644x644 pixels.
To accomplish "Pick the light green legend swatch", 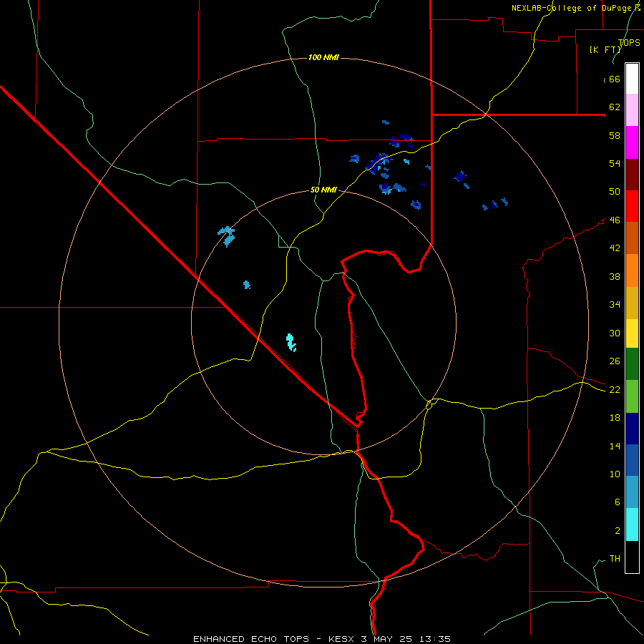I will point(632,396).
